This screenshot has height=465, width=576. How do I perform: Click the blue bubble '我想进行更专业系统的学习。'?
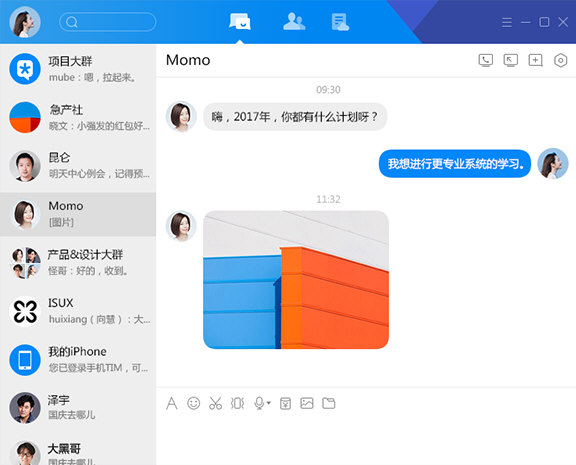pyautogui.click(x=455, y=163)
